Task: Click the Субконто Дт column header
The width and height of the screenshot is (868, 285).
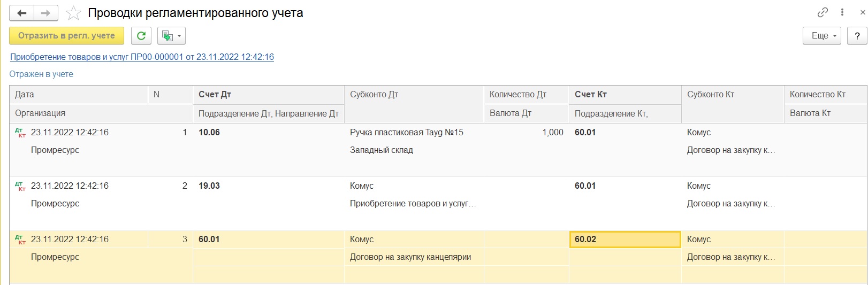Action: tap(414, 95)
